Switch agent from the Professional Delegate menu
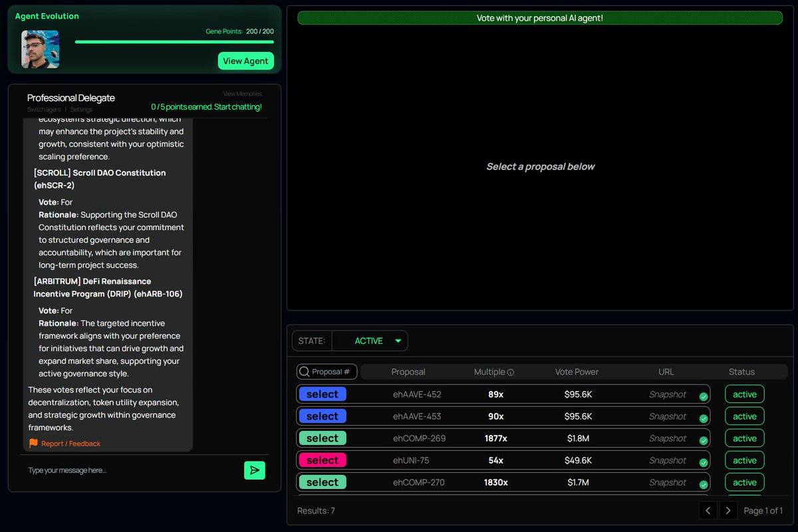Image resolution: width=798 pixels, height=532 pixels. click(x=44, y=110)
